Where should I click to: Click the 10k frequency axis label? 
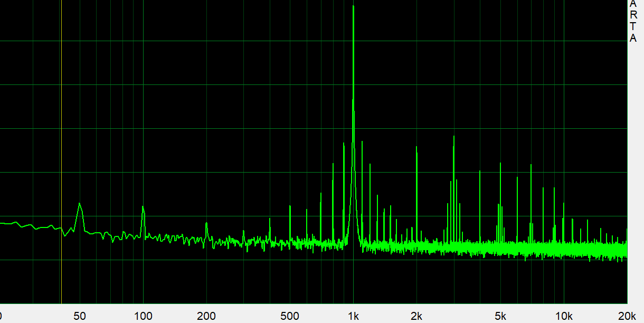pos(564,317)
